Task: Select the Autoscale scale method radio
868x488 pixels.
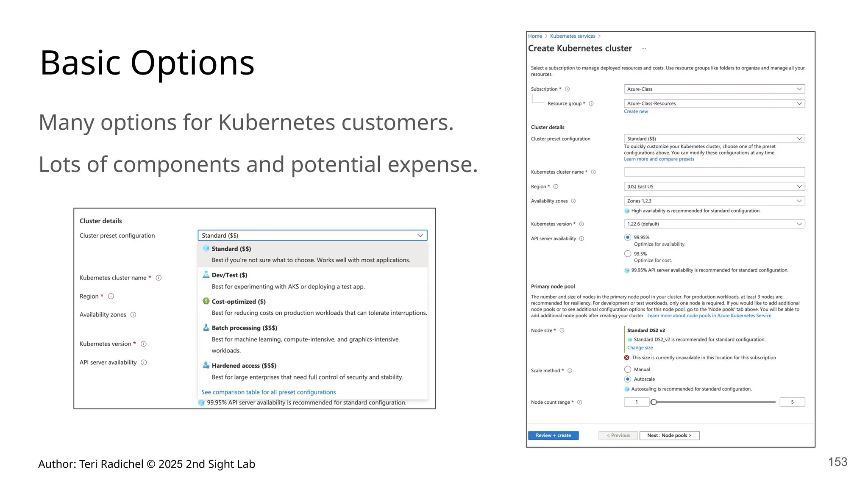Action: click(628, 379)
